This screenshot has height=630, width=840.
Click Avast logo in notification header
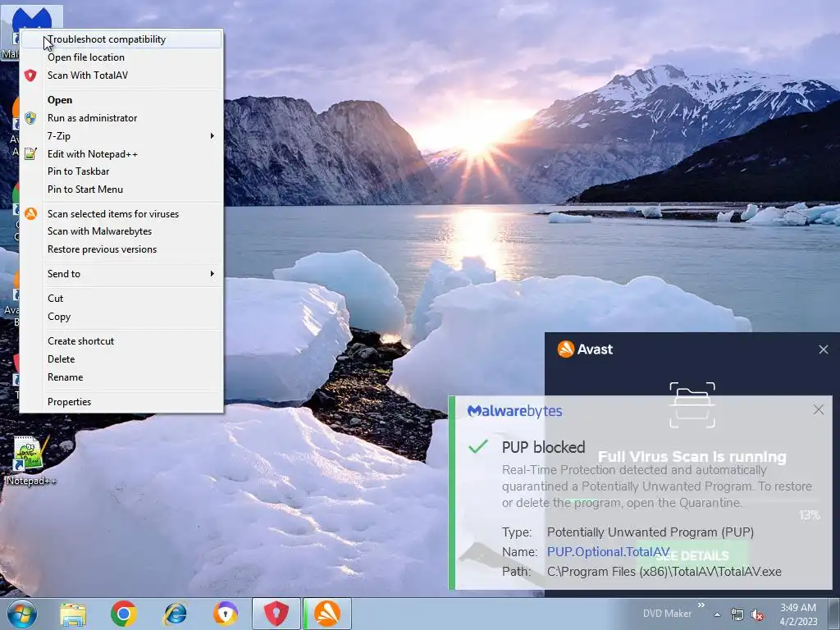point(585,349)
